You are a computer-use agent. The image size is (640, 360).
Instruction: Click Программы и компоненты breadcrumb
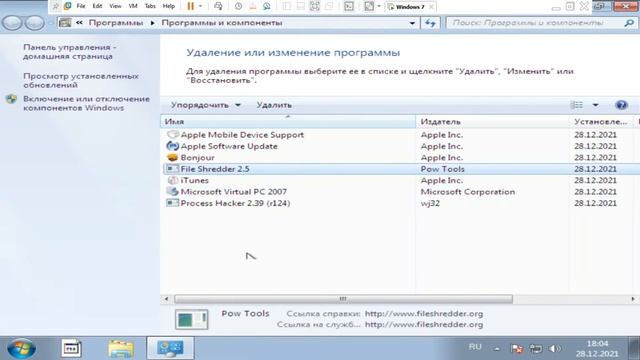222,23
